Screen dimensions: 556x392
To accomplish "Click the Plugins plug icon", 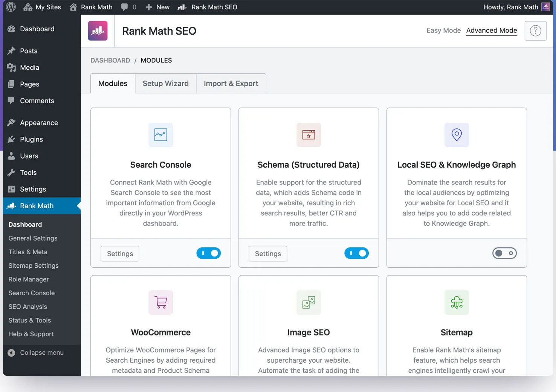I will coord(12,139).
